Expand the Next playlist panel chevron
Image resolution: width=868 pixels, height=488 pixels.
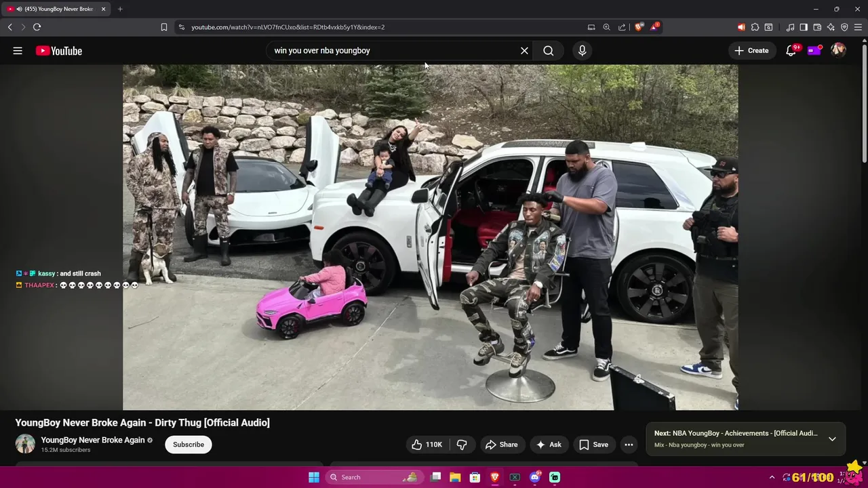pyautogui.click(x=832, y=439)
